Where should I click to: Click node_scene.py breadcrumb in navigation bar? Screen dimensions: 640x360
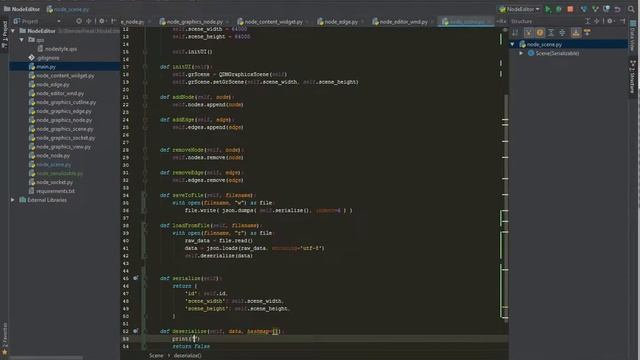pos(68,9)
